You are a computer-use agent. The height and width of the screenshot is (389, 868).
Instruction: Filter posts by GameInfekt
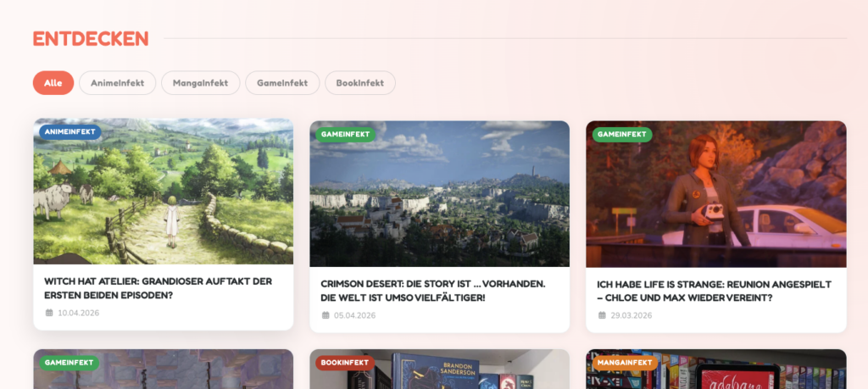282,83
